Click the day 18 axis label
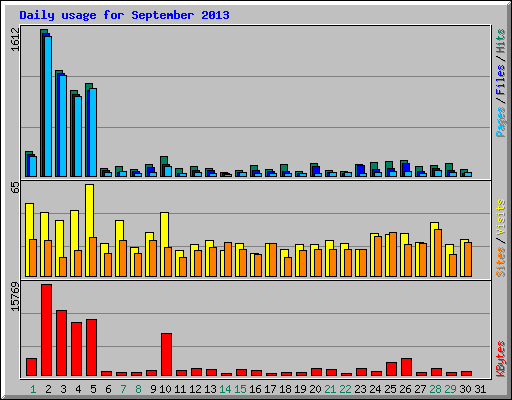 coord(285,389)
